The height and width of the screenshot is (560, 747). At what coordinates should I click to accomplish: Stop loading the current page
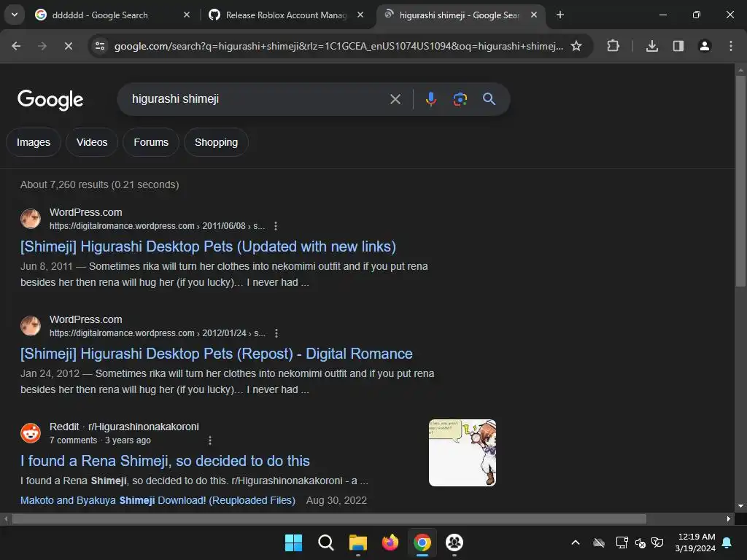(68, 46)
